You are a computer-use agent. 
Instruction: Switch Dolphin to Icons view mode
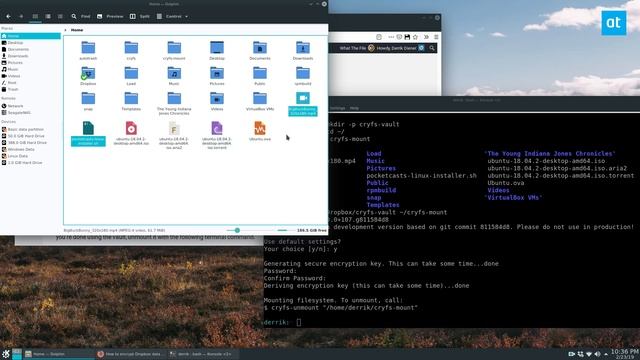pos(35,16)
